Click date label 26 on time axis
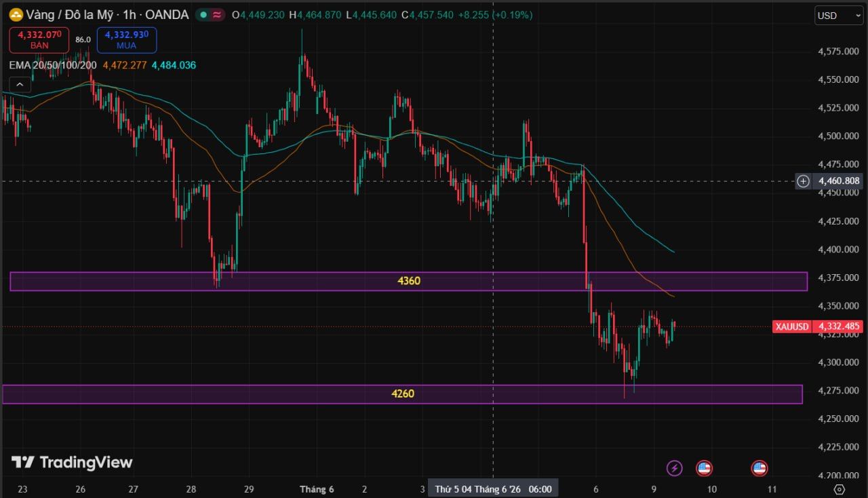Image resolution: width=868 pixels, height=498 pixels. click(x=81, y=489)
